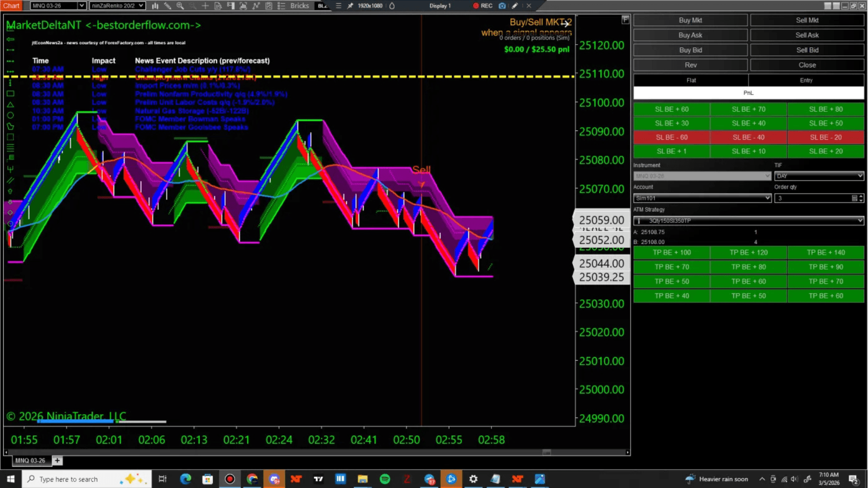Click the 25059.00 price marker
Image resolution: width=868 pixels, height=488 pixels.
[x=601, y=220]
